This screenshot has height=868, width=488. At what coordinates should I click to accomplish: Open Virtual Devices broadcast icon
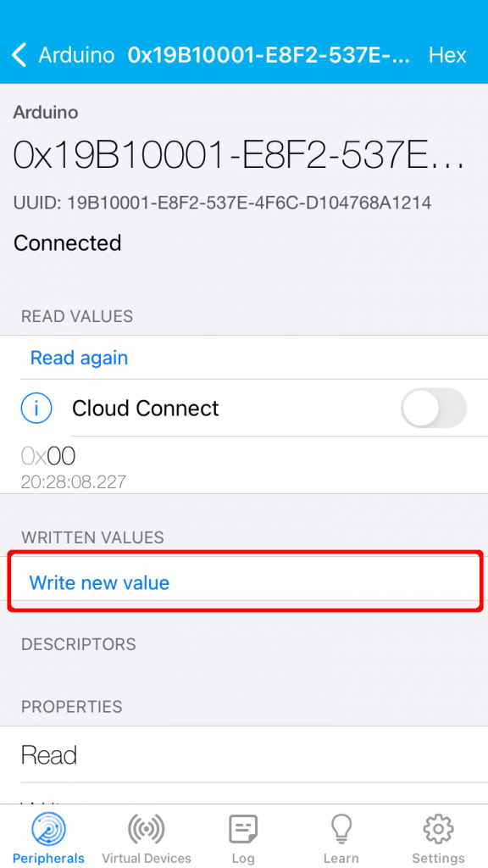pos(146,829)
